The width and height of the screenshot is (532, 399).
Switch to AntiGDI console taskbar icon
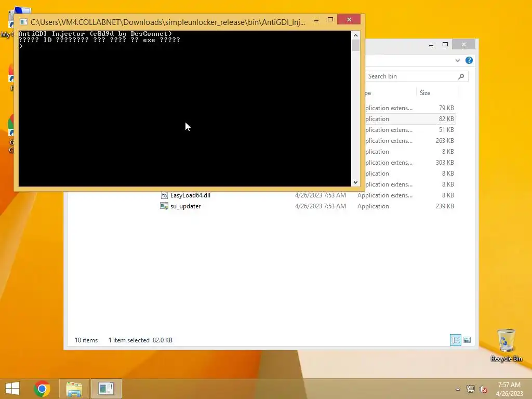click(x=106, y=389)
